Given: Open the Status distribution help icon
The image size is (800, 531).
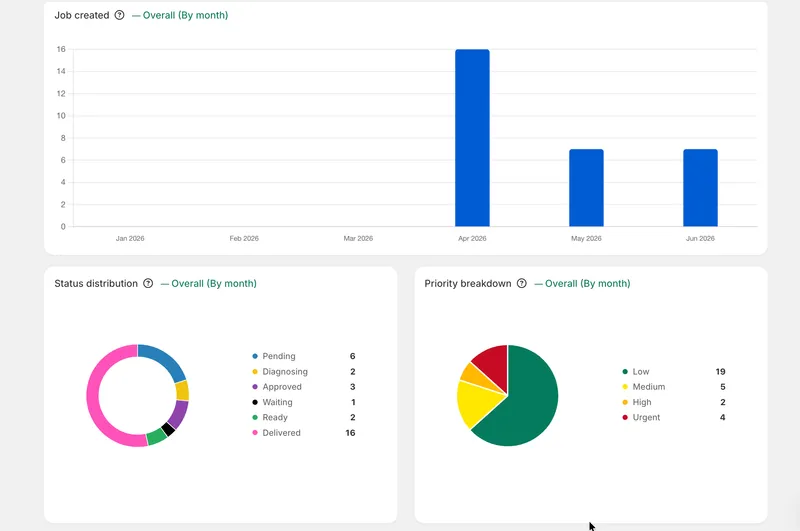Looking at the screenshot, I should pyautogui.click(x=148, y=284).
